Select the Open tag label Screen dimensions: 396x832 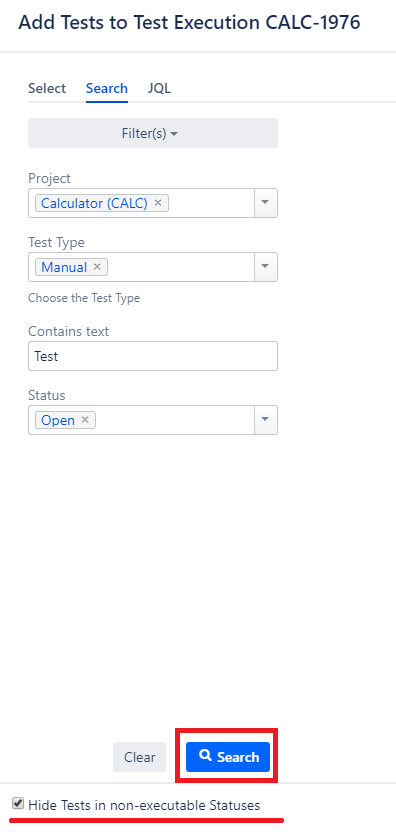58,420
